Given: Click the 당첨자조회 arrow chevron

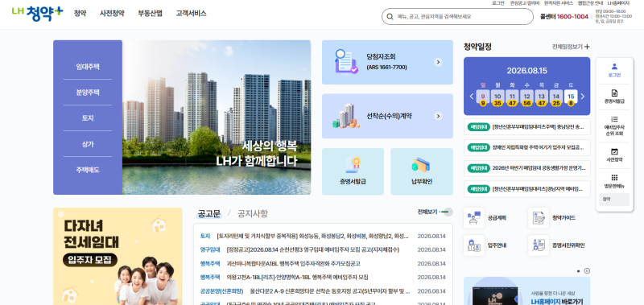Looking at the screenshot, I should (438, 63).
